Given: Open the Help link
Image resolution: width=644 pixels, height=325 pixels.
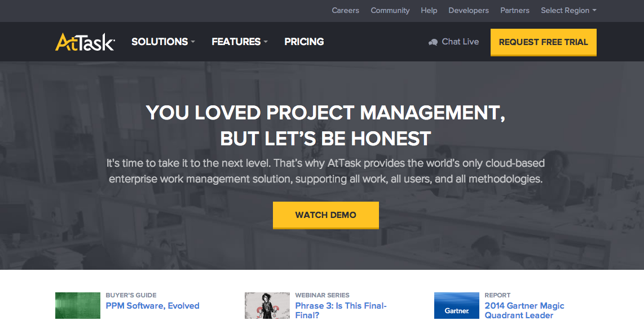Looking at the screenshot, I should pos(429,11).
